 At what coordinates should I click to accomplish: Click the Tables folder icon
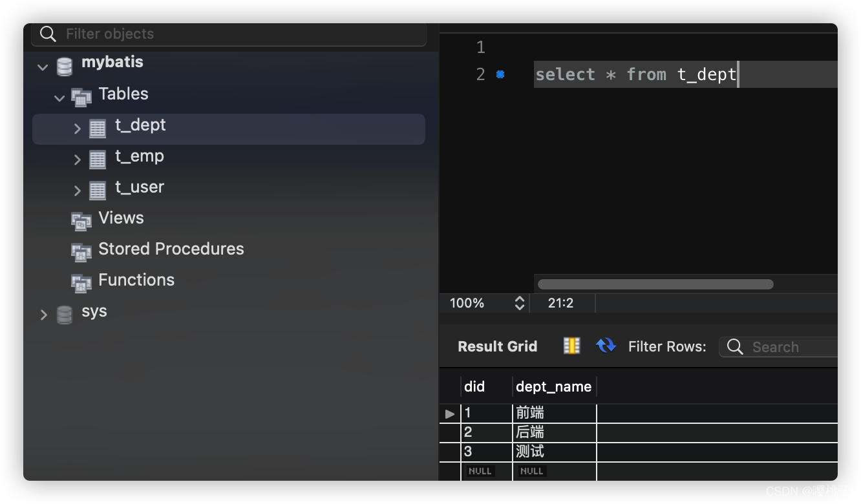coord(81,98)
